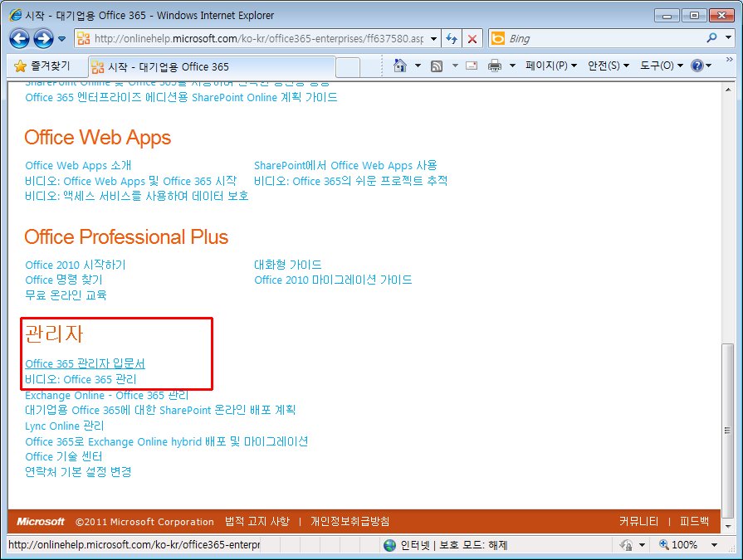Open the Office 2010 시작하기 link
Screen dimensions: 743x560
[76, 265]
